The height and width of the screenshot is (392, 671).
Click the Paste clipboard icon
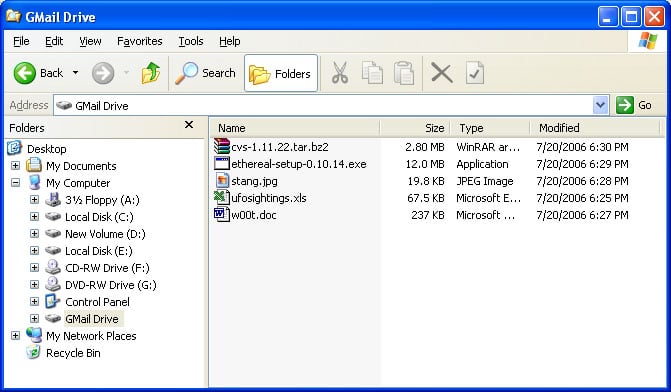click(404, 73)
